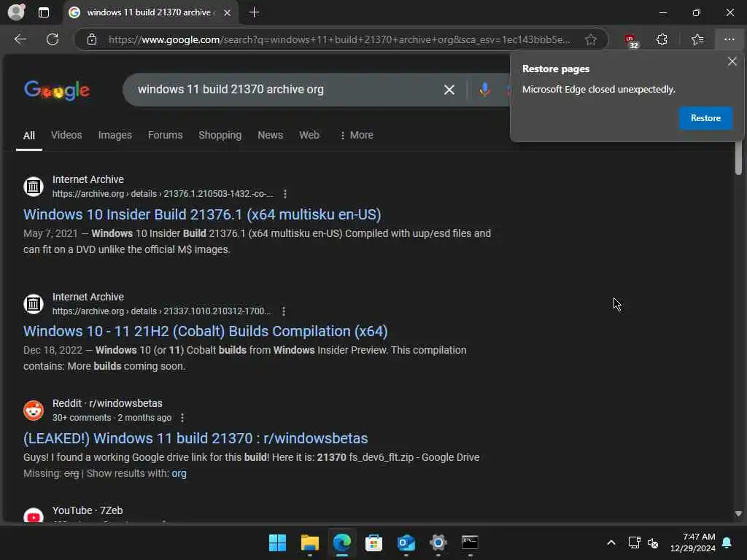The image size is (747, 560).
Task: Show hidden system tray icons
Action: (611, 542)
